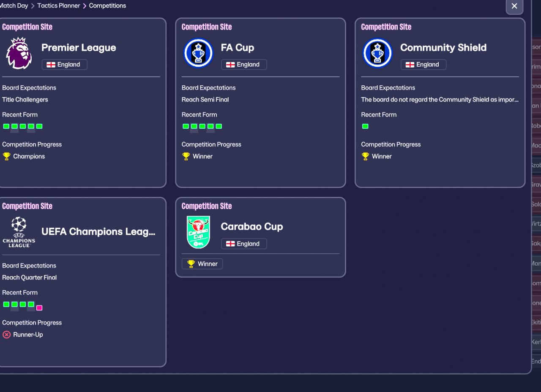Click the FA Cup trophy badge
The width and height of the screenshot is (541, 392).
click(198, 53)
